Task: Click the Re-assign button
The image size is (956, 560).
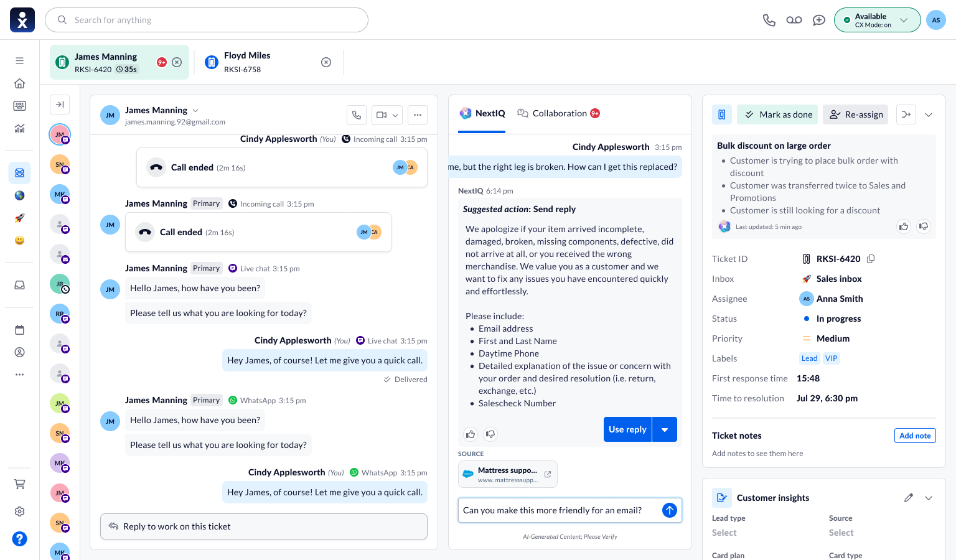Action: (x=857, y=114)
